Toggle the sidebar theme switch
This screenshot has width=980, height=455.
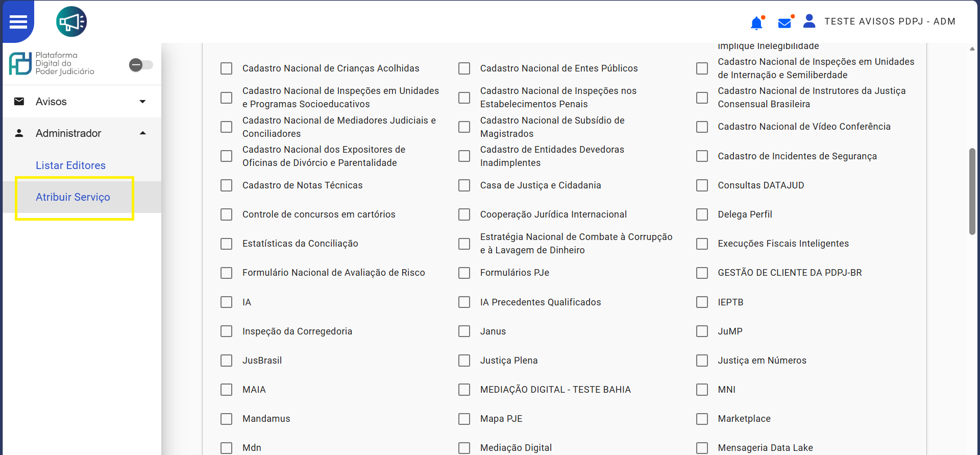coord(141,65)
